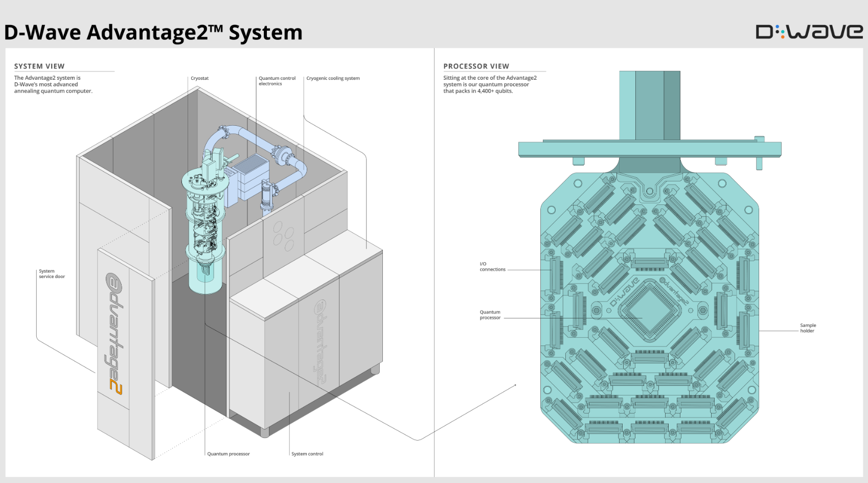Select the three circular ports on enclosure wall
This screenshot has height=483, width=868.
283,236
